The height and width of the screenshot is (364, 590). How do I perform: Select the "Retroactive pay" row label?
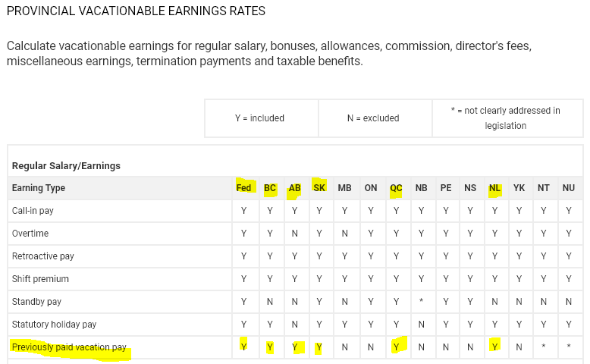43,256
